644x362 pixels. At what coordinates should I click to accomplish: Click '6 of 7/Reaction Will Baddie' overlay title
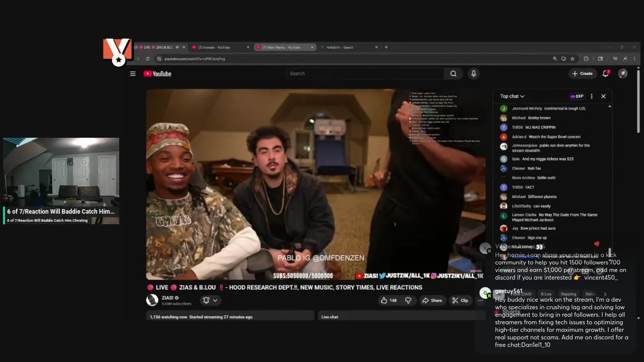(x=60, y=212)
